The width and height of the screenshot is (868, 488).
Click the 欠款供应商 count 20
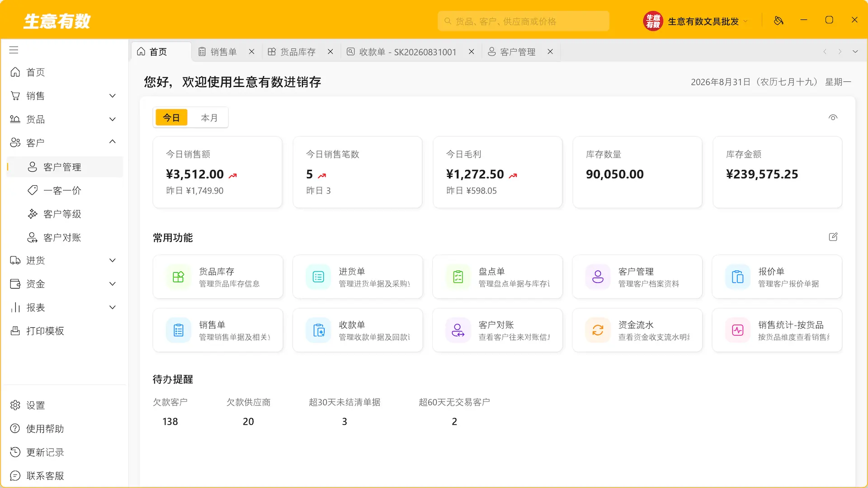248,422
